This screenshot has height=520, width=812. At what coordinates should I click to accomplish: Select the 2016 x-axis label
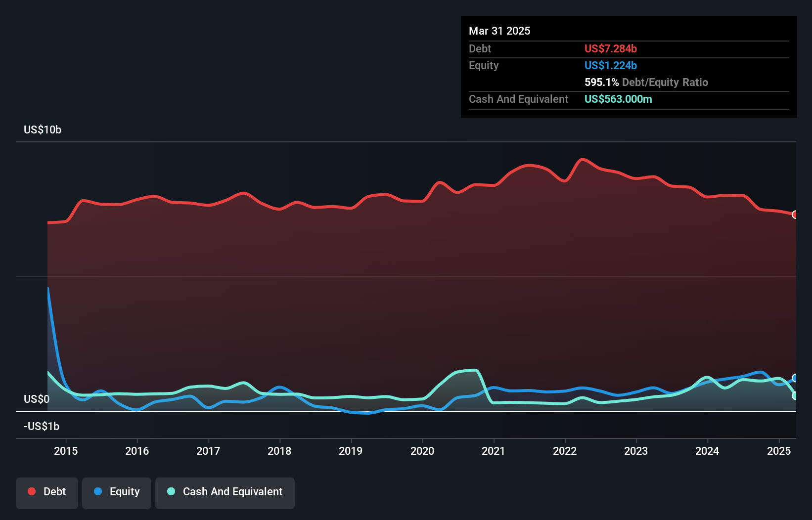pos(137,451)
